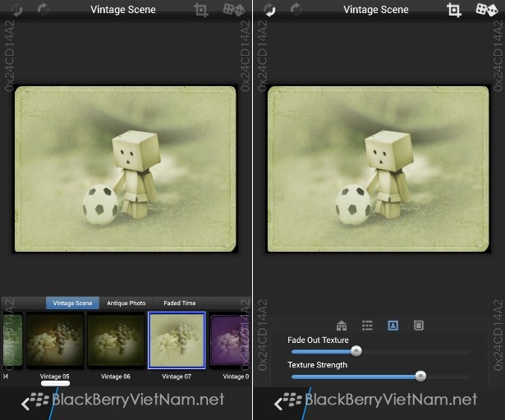The image size is (505, 420).
Task: Switch to the Faded Time tab
Action: (179, 304)
